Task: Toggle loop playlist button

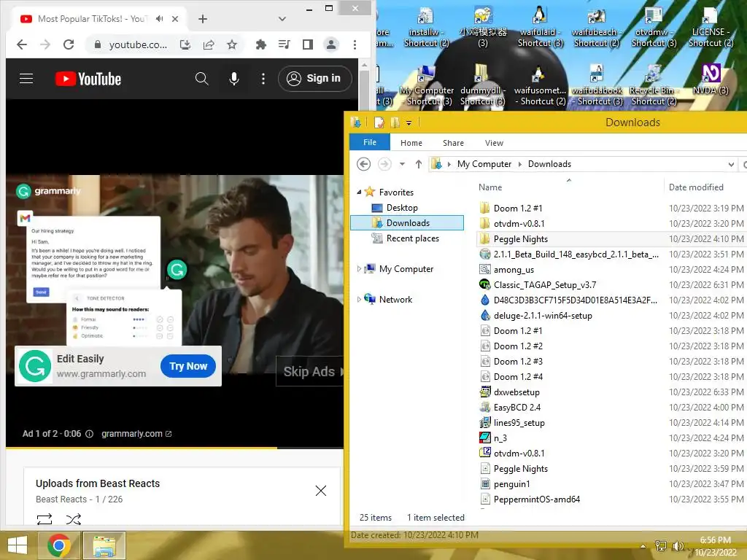Action: pyautogui.click(x=44, y=519)
